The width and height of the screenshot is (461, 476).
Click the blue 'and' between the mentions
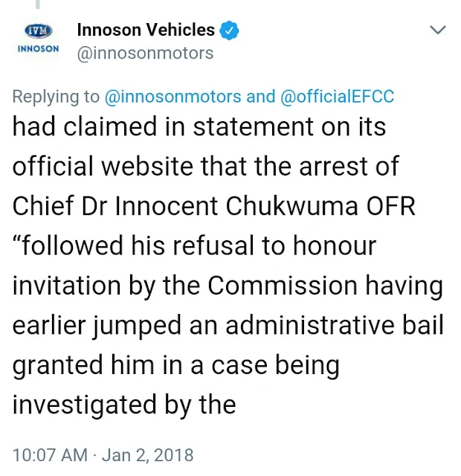click(x=261, y=97)
